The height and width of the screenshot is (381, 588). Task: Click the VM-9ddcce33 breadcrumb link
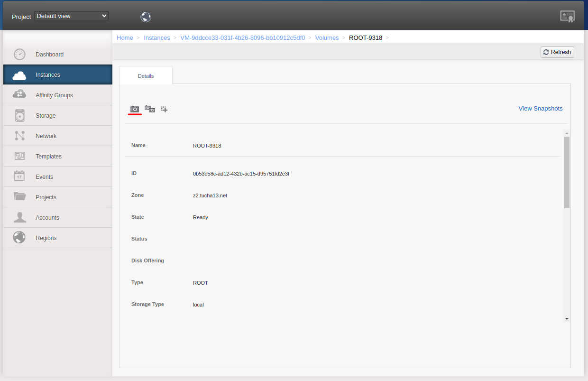pos(242,37)
